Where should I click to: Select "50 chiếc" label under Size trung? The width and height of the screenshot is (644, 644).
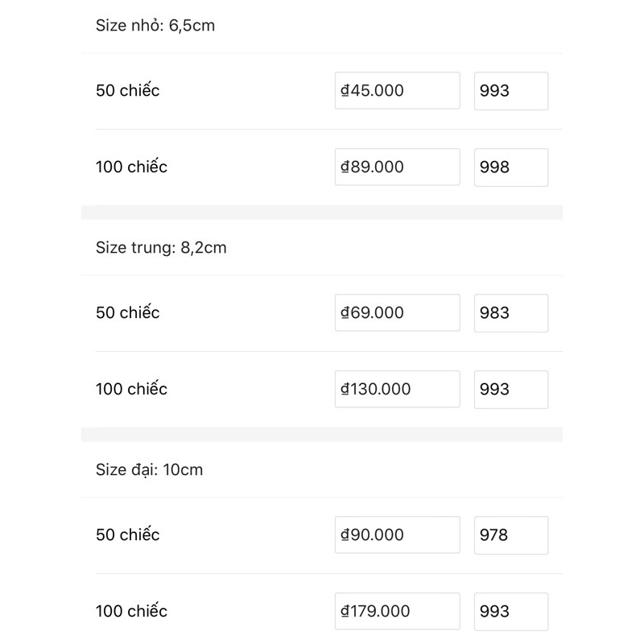point(128,312)
